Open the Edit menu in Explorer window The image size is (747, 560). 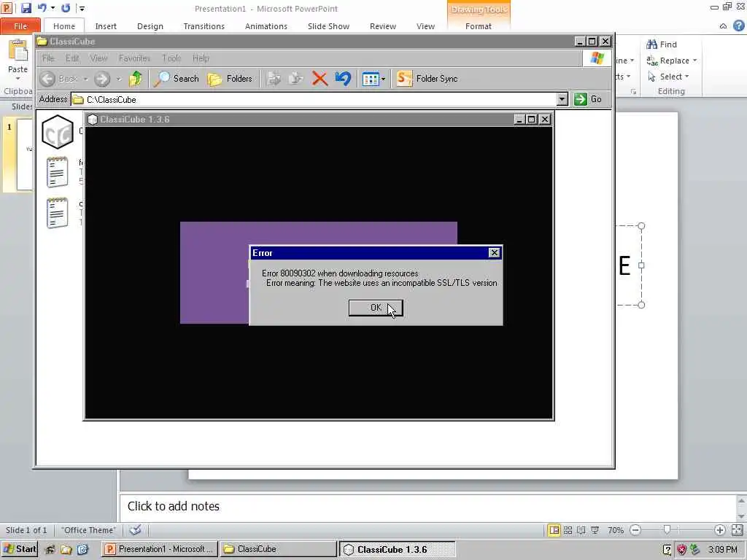coord(72,58)
